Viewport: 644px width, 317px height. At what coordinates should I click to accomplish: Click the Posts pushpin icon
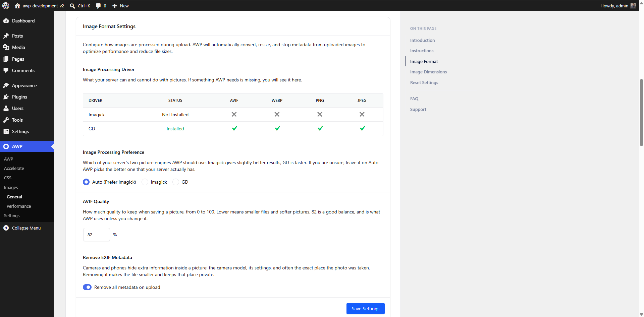click(x=6, y=36)
